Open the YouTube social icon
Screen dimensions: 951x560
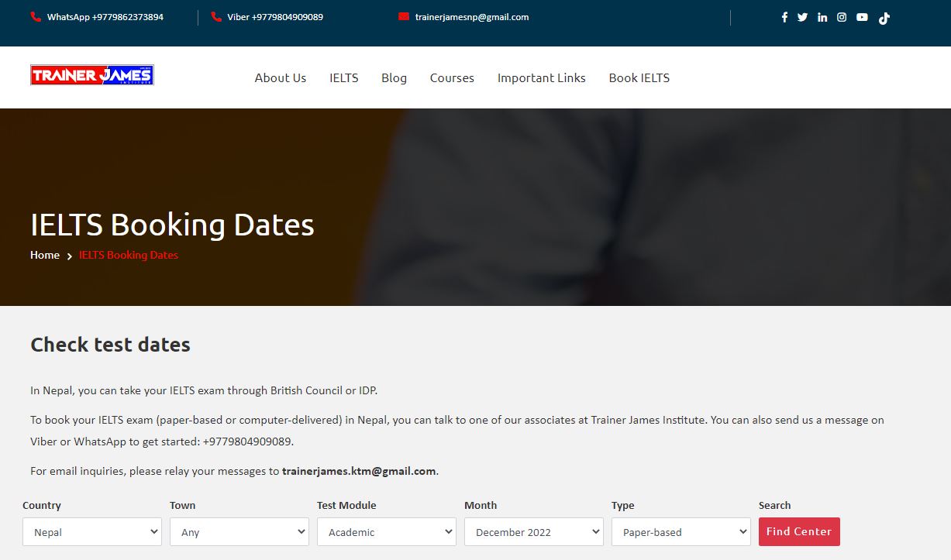point(862,17)
